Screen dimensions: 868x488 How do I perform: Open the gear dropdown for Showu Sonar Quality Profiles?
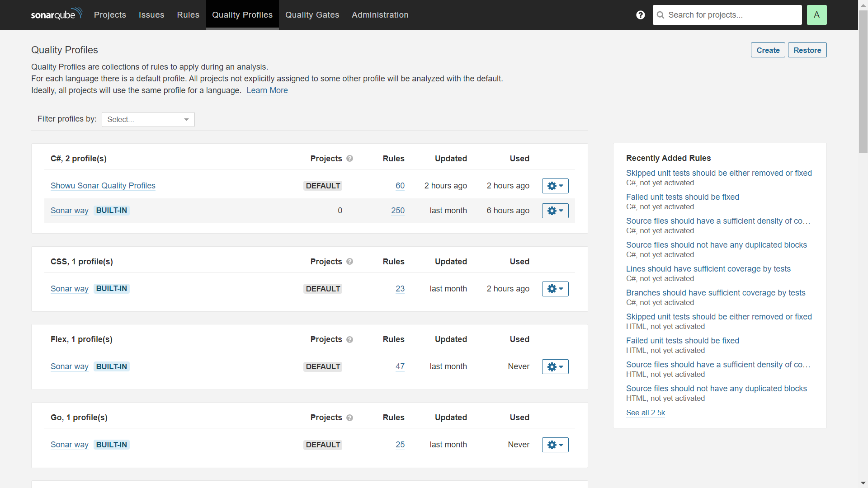[555, 186]
